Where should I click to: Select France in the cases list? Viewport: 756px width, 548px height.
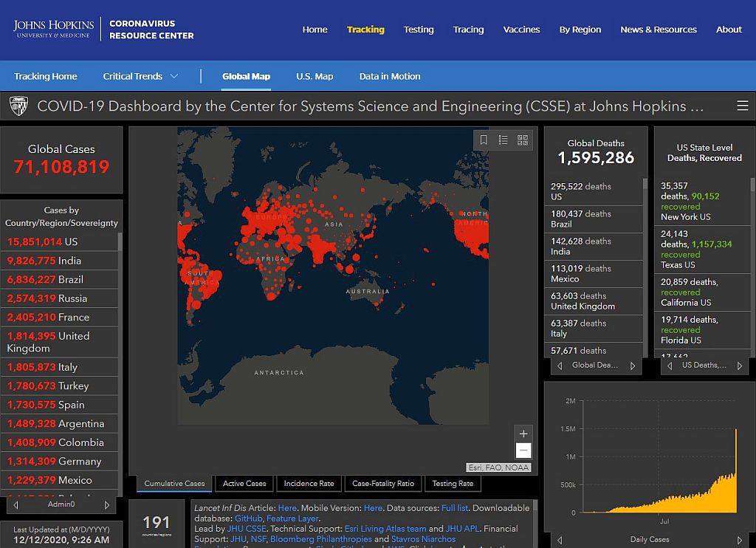(59, 317)
